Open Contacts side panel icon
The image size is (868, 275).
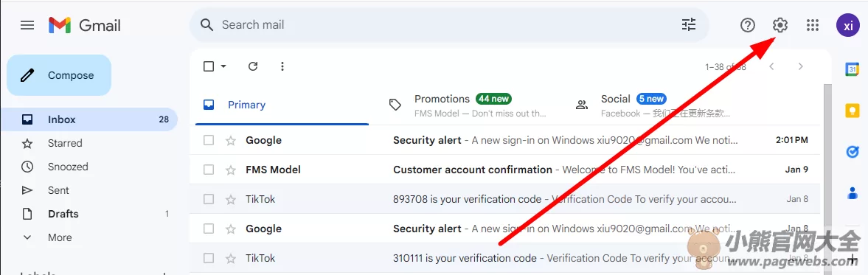852,193
